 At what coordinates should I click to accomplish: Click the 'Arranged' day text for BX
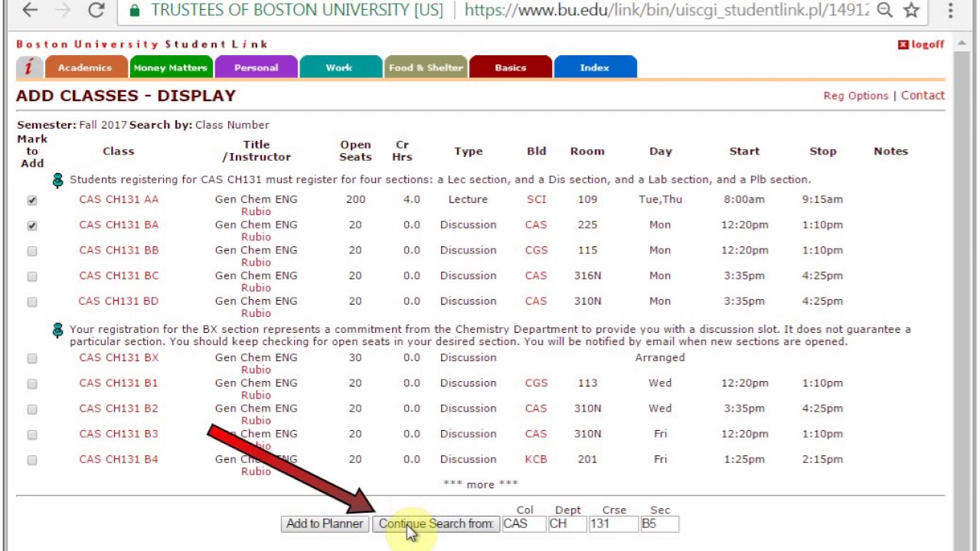coord(660,357)
